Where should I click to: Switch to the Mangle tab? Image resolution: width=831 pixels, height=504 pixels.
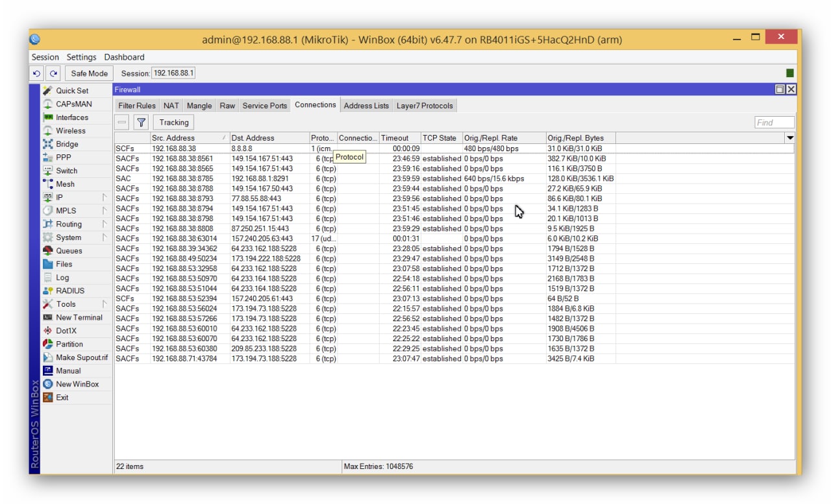199,106
